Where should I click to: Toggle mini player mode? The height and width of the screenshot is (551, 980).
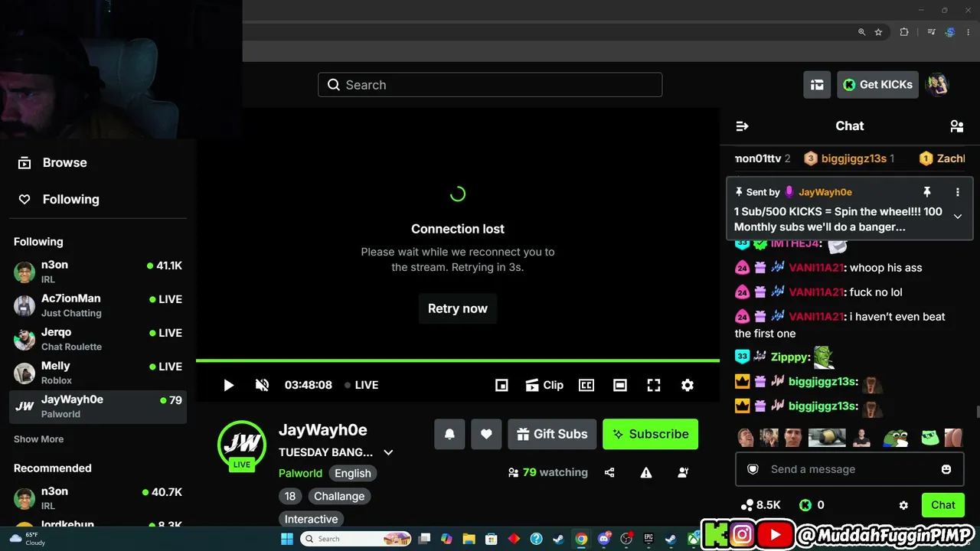(x=501, y=385)
